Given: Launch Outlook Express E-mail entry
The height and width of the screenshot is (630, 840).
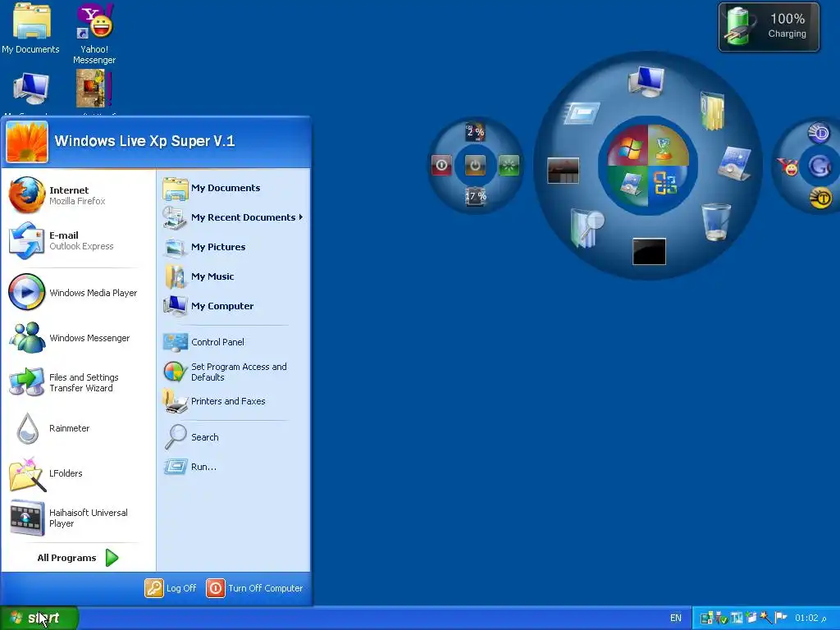Looking at the screenshot, I should tap(78, 240).
